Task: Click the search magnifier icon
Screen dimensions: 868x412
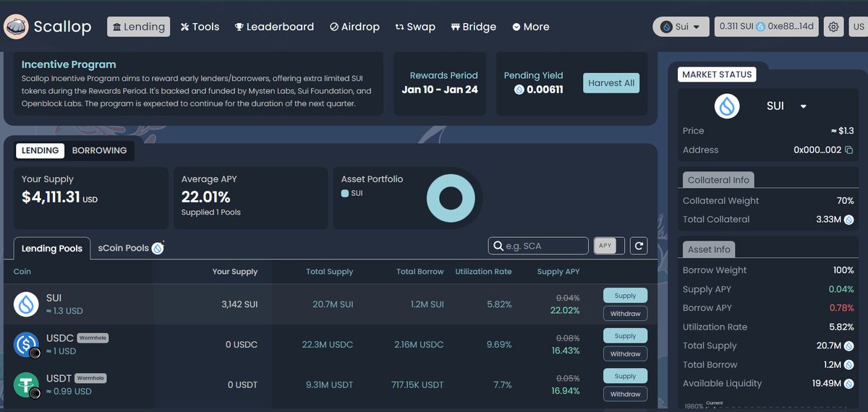Action: pos(498,246)
